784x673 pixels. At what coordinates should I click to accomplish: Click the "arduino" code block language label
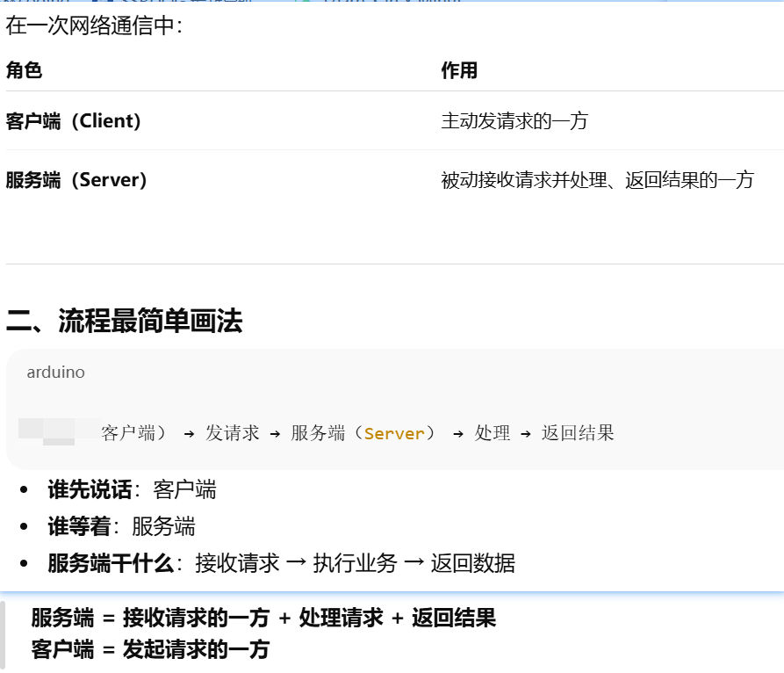click(x=55, y=373)
